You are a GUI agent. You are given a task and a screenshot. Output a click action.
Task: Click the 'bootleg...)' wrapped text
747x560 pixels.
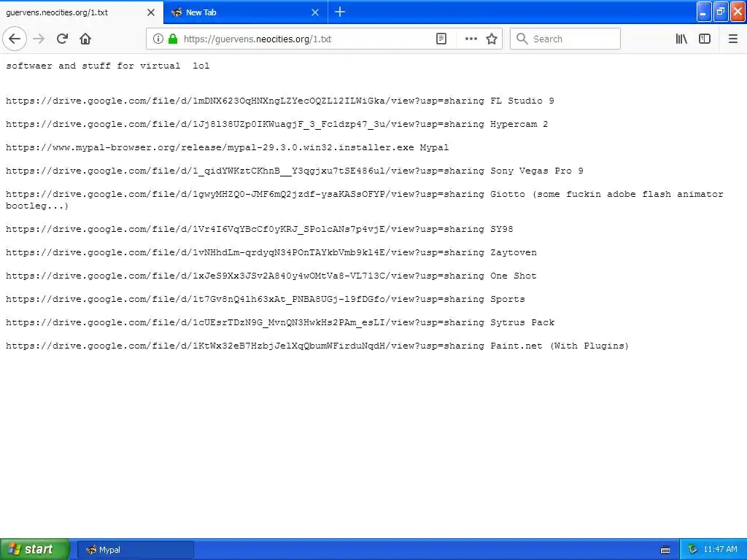point(37,206)
